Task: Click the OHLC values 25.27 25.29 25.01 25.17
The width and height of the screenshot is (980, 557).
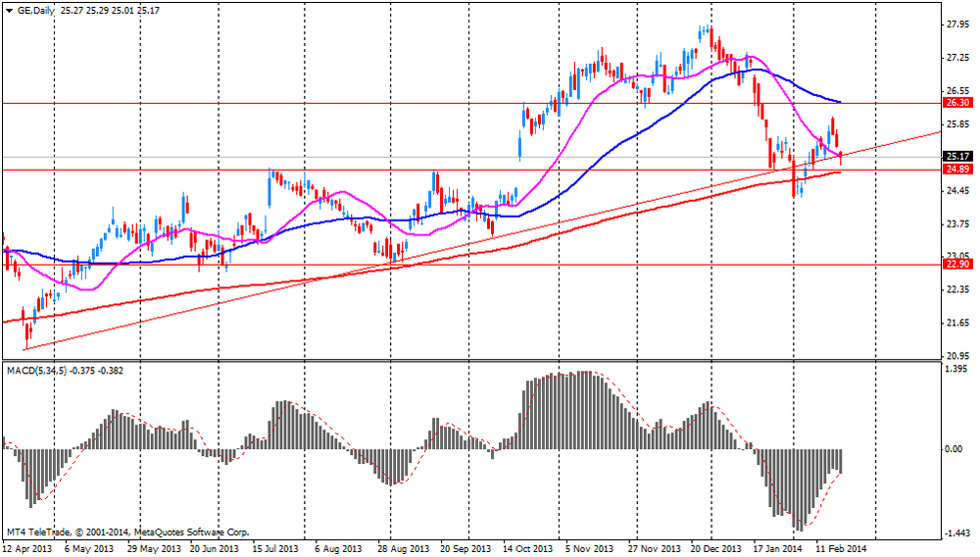Action: pos(110,11)
